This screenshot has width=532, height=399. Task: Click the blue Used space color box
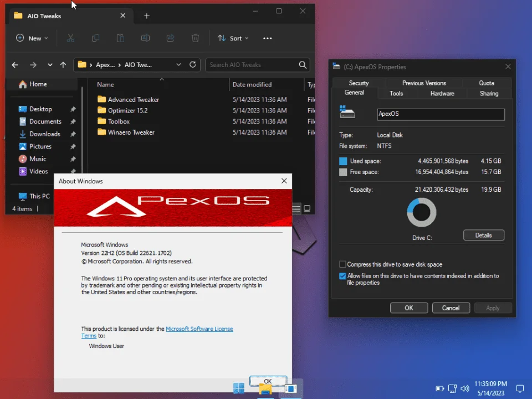343,161
